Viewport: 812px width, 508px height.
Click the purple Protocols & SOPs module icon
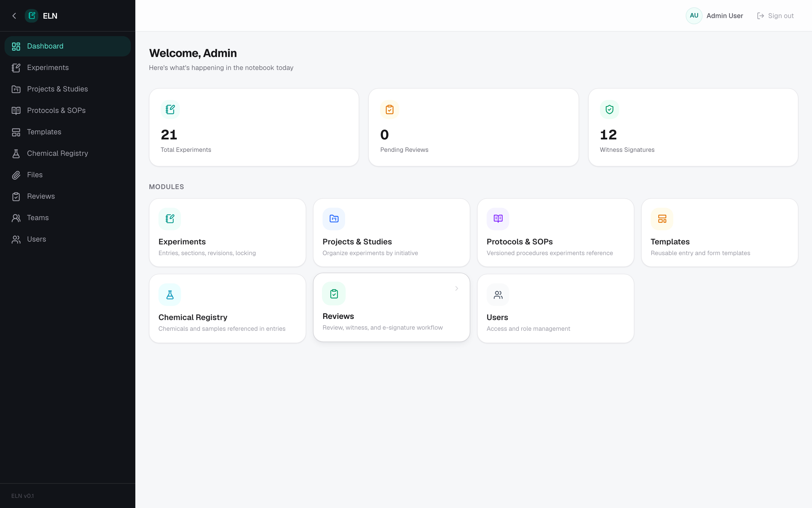click(x=498, y=219)
